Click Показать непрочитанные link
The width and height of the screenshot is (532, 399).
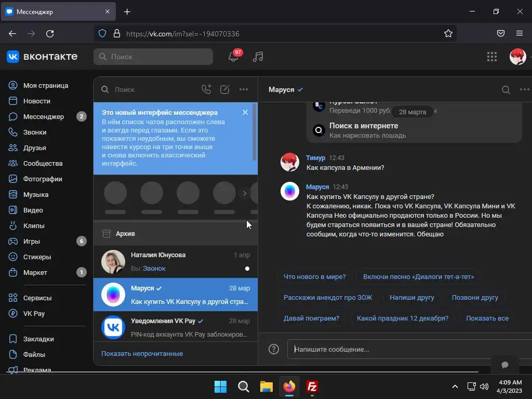(142, 353)
